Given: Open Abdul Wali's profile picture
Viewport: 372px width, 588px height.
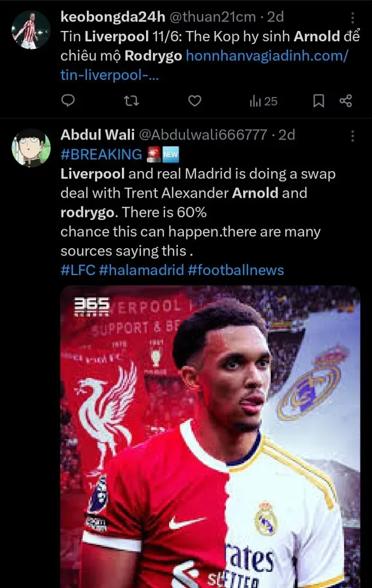Looking at the screenshot, I should click(31, 148).
